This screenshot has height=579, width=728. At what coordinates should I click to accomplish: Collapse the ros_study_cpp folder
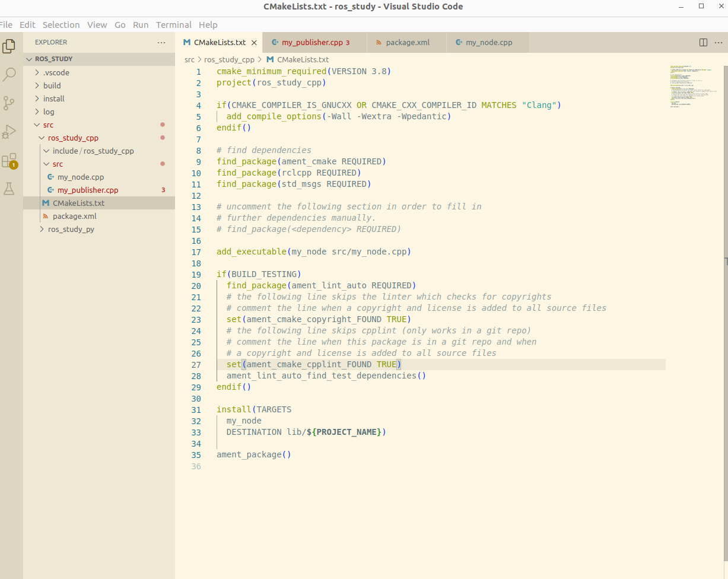[x=99, y=138]
